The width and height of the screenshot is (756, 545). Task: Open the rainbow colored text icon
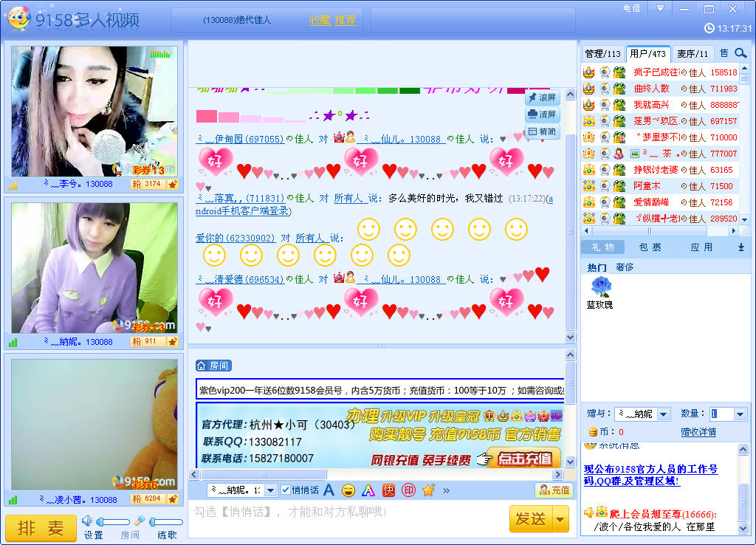pos(368,490)
